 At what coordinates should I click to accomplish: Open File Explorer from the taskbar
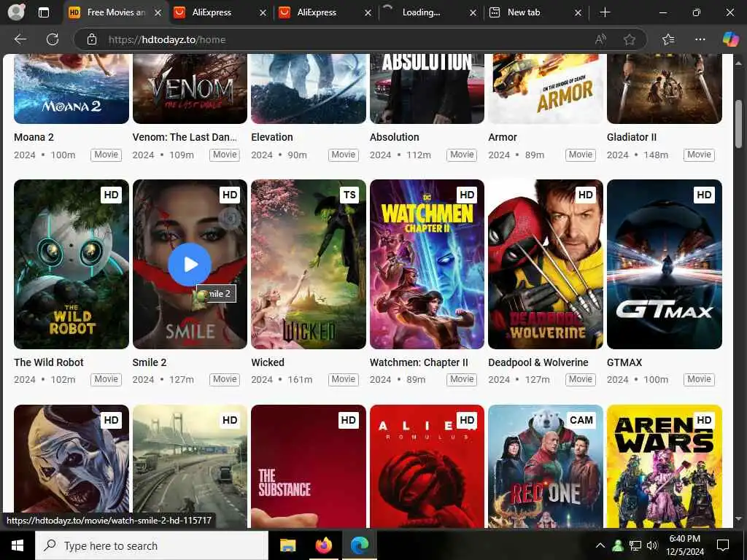tap(287, 545)
